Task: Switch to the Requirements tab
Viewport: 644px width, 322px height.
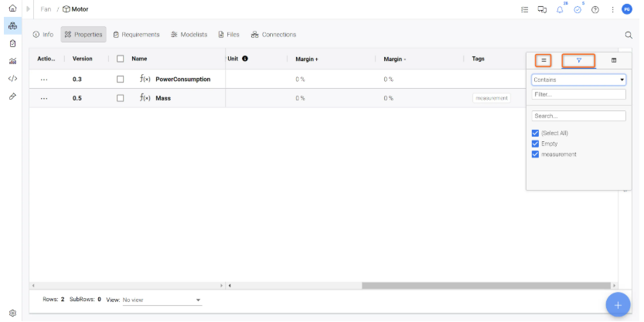Action: point(136,35)
